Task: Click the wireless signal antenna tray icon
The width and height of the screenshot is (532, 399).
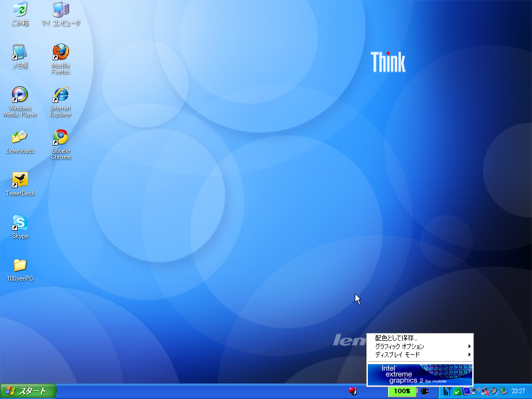Action: coord(447,391)
